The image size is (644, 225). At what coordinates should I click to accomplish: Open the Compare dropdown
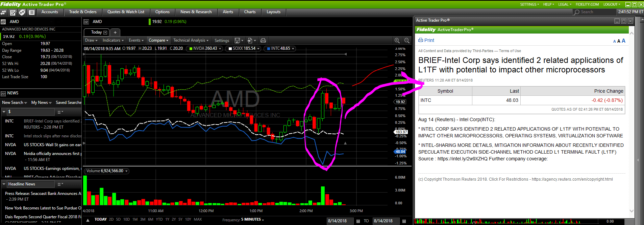pos(158,40)
